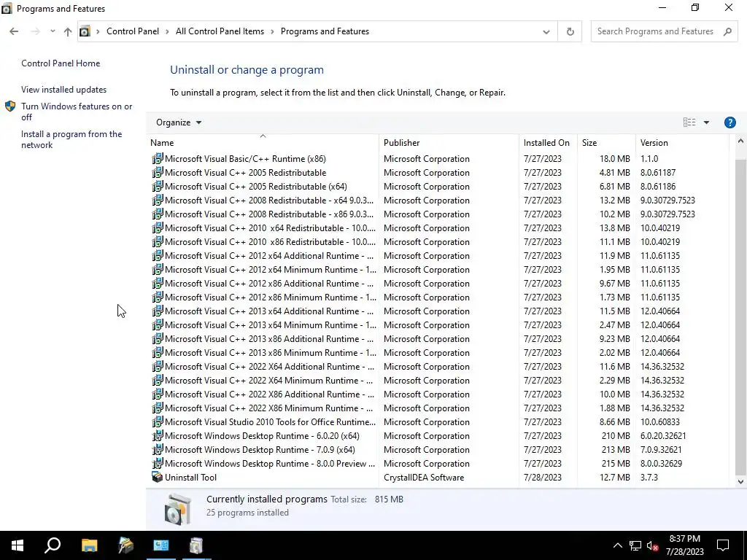Click the Up one level arrow
747x560 pixels.
[x=68, y=31]
